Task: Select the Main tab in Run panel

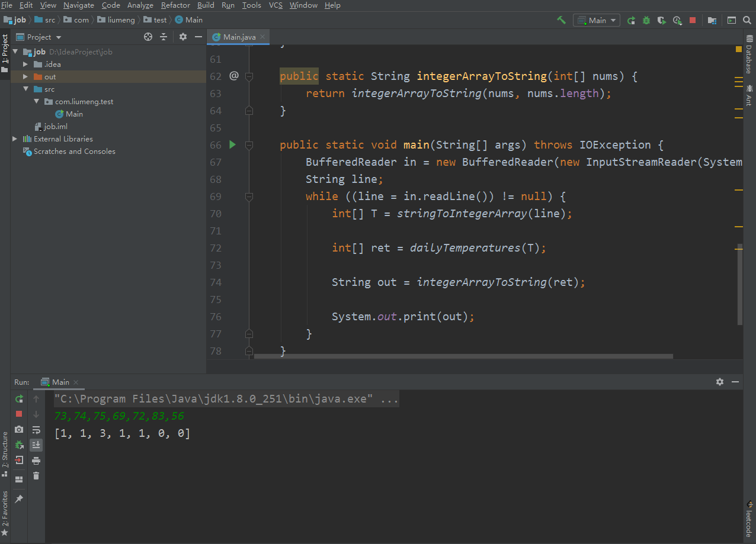Action: pos(60,382)
